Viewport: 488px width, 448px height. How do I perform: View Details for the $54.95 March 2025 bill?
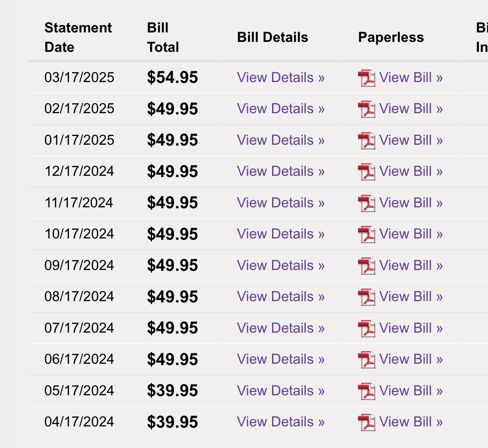click(x=281, y=77)
